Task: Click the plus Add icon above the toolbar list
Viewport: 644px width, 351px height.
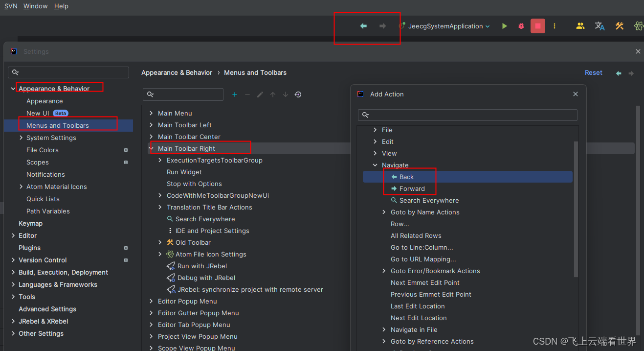Action: (235, 94)
